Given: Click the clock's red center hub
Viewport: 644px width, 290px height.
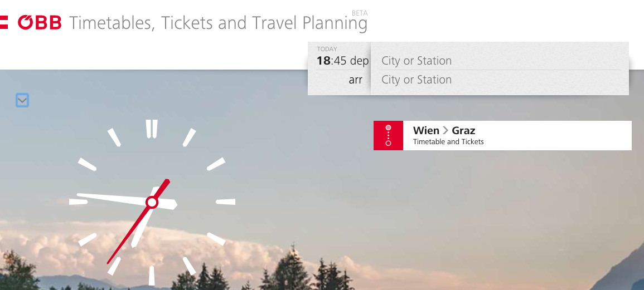Looking at the screenshot, I should (152, 202).
